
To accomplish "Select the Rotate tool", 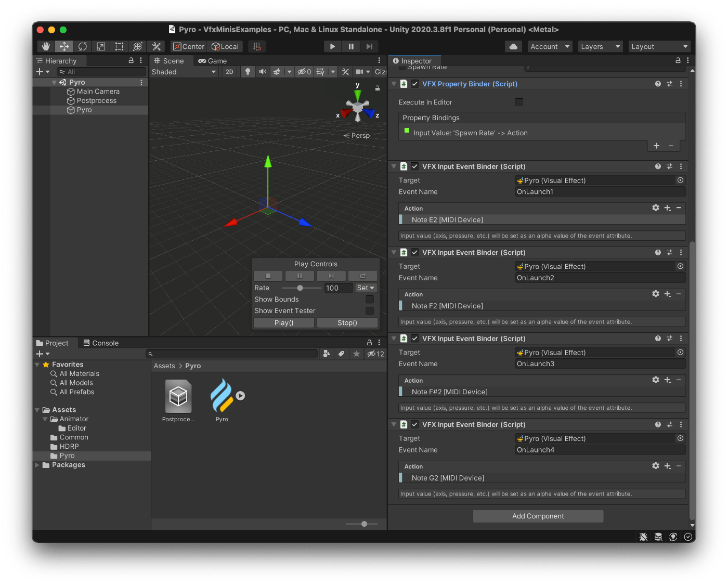I will tap(82, 46).
